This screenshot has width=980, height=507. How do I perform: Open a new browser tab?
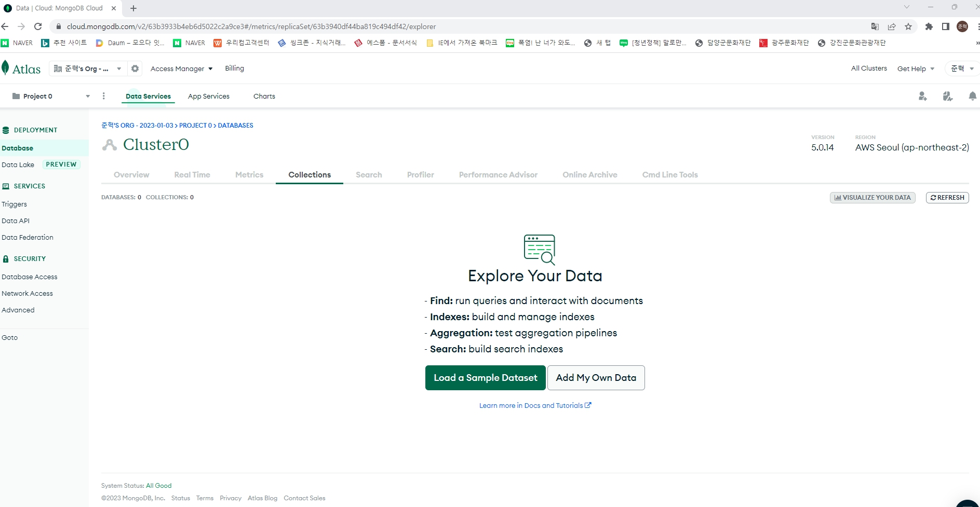coord(133,8)
